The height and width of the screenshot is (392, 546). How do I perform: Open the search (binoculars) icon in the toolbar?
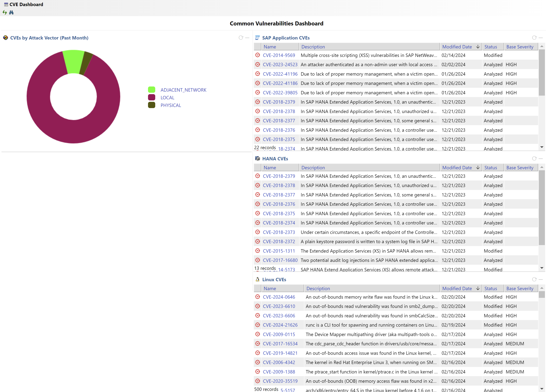[x=11, y=12]
